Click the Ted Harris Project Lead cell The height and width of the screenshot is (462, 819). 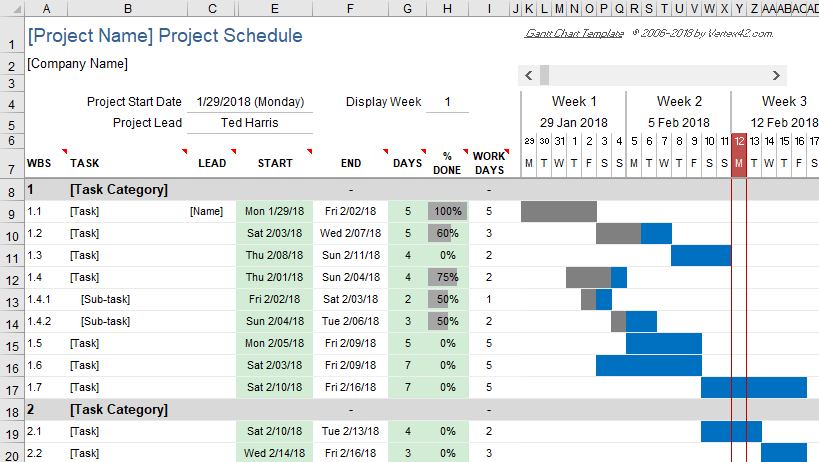point(250,123)
